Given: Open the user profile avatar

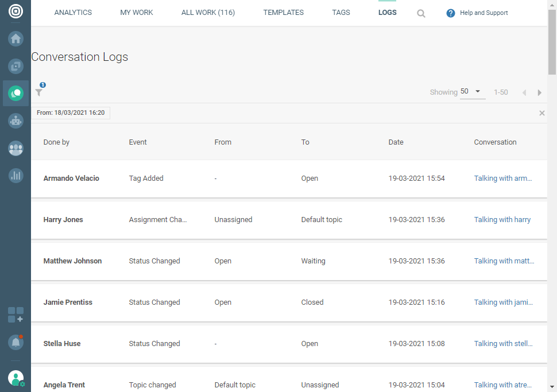Looking at the screenshot, I should click(16, 378).
